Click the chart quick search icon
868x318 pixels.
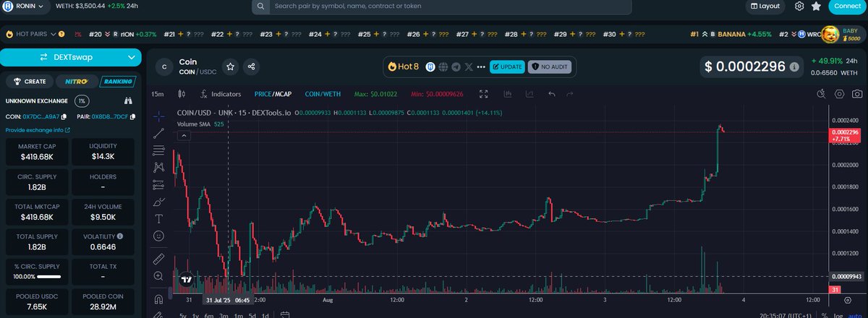tap(821, 94)
